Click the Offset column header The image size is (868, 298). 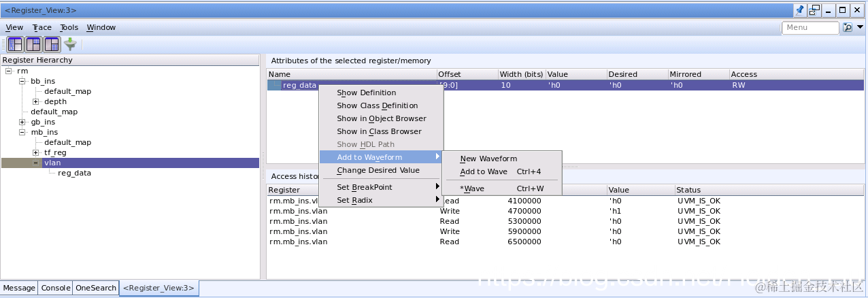pos(467,74)
